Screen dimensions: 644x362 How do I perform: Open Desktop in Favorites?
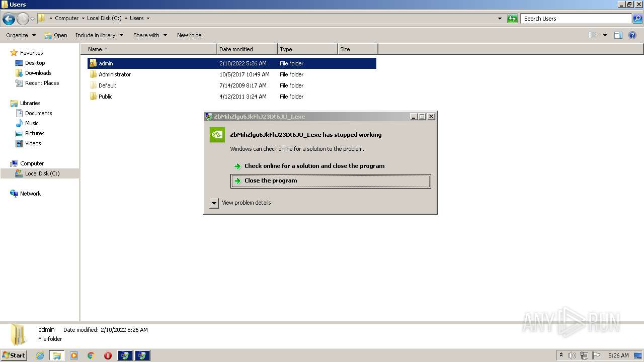(35, 63)
